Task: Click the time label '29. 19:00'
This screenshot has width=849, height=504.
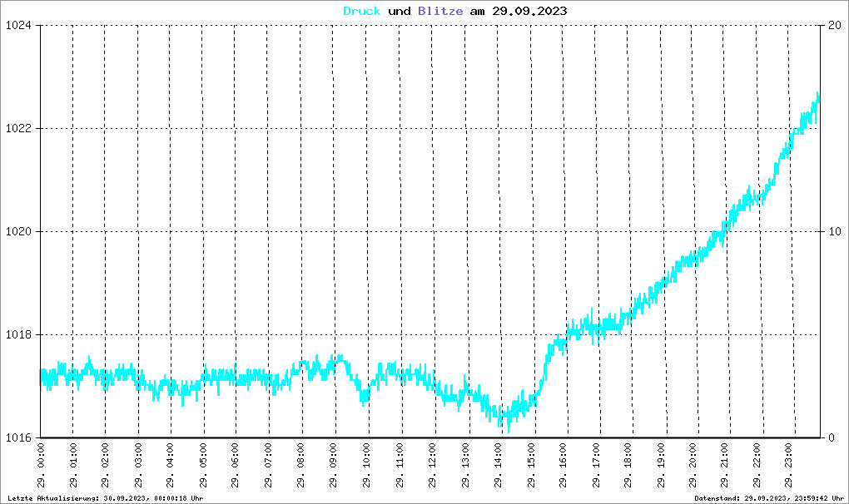Action: pyautogui.click(x=661, y=466)
